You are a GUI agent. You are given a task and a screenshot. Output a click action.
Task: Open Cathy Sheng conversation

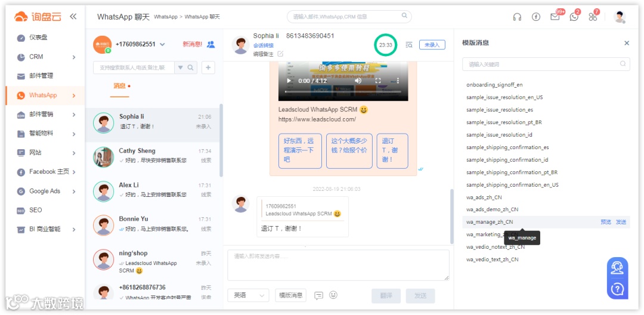click(x=153, y=157)
